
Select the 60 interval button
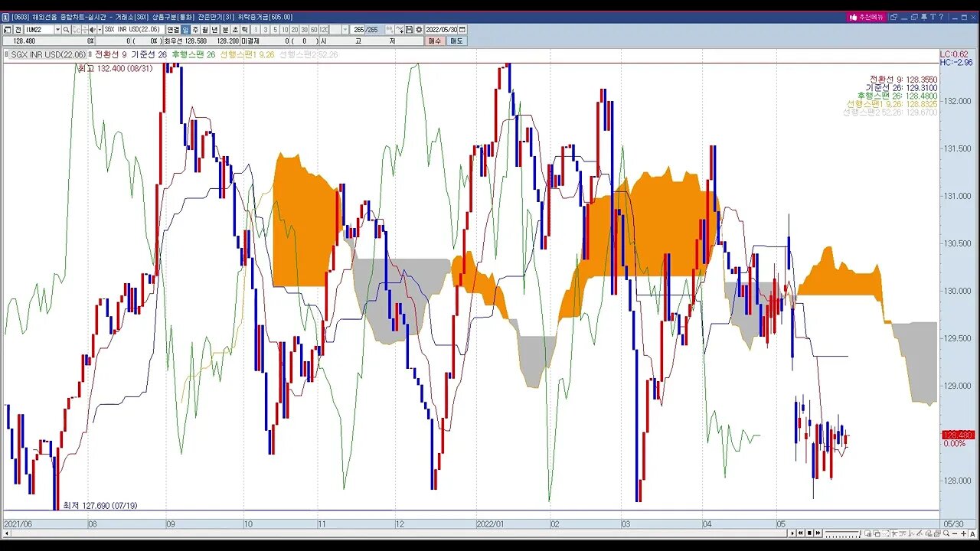pos(314,30)
